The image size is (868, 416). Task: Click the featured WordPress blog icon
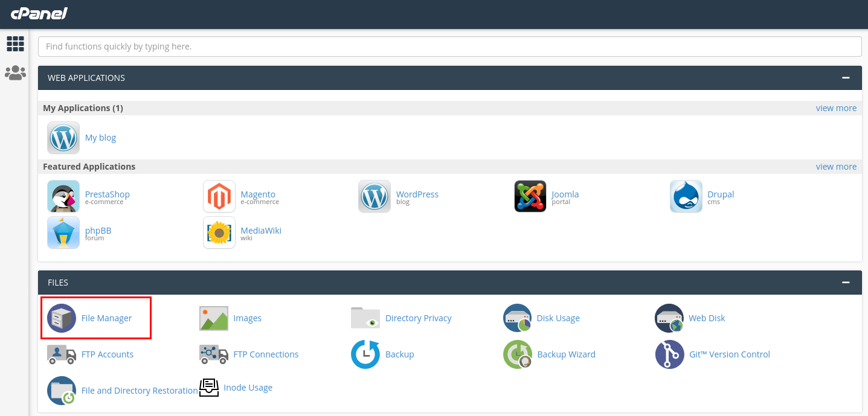pos(375,196)
